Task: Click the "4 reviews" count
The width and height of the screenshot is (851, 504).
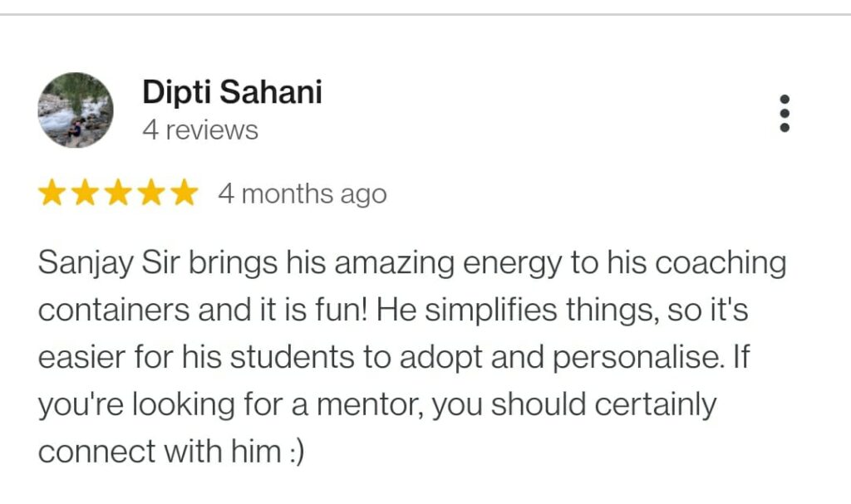Action: tap(200, 130)
